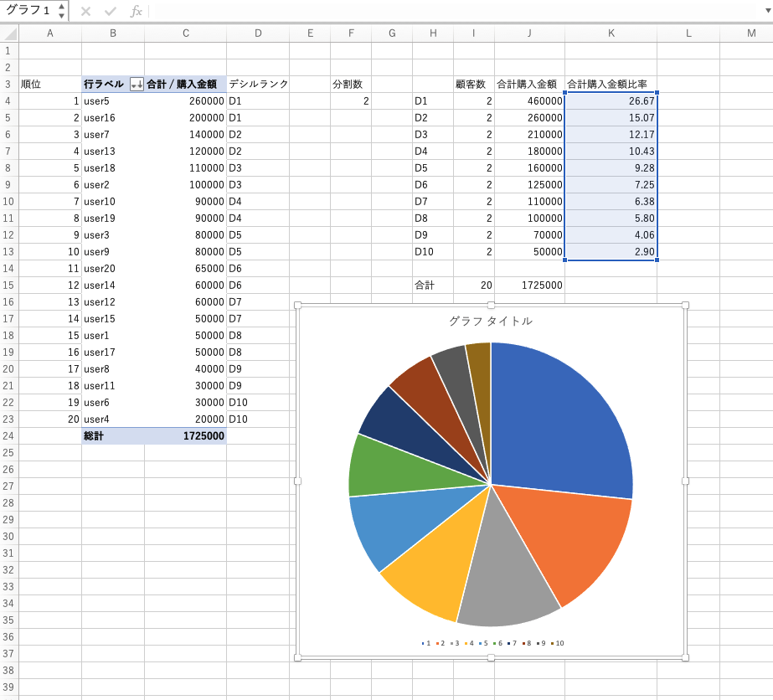Click the fx insert function icon
Image resolution: width=773 pixels, height=700 pixels.
pyautogui.click(x=136, y=12)
